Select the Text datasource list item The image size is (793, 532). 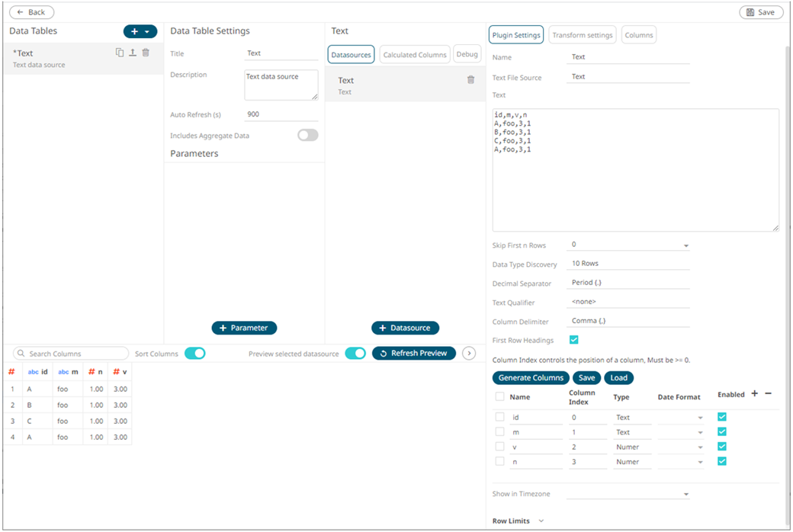[x=405, y=85]
